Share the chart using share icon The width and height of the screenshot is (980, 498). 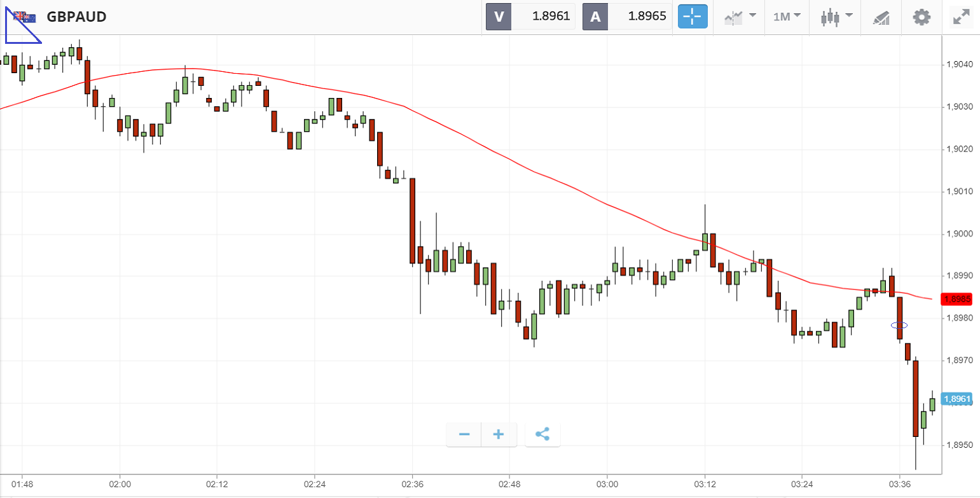542,434
